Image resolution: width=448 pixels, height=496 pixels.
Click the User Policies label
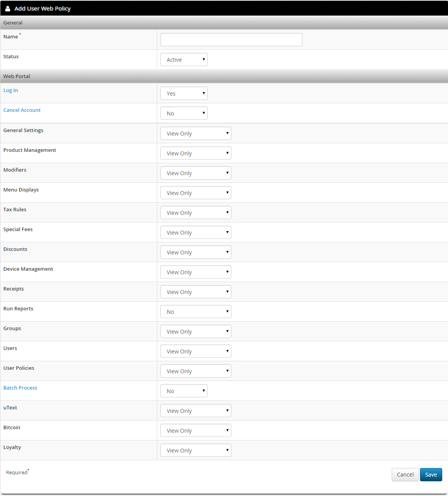19,368
